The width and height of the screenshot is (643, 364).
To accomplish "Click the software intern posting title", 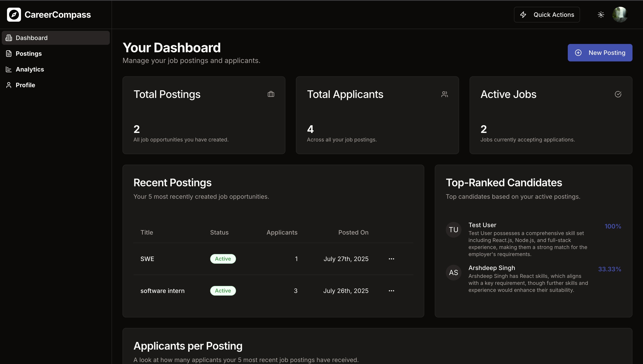I will (x=162, y=291).
